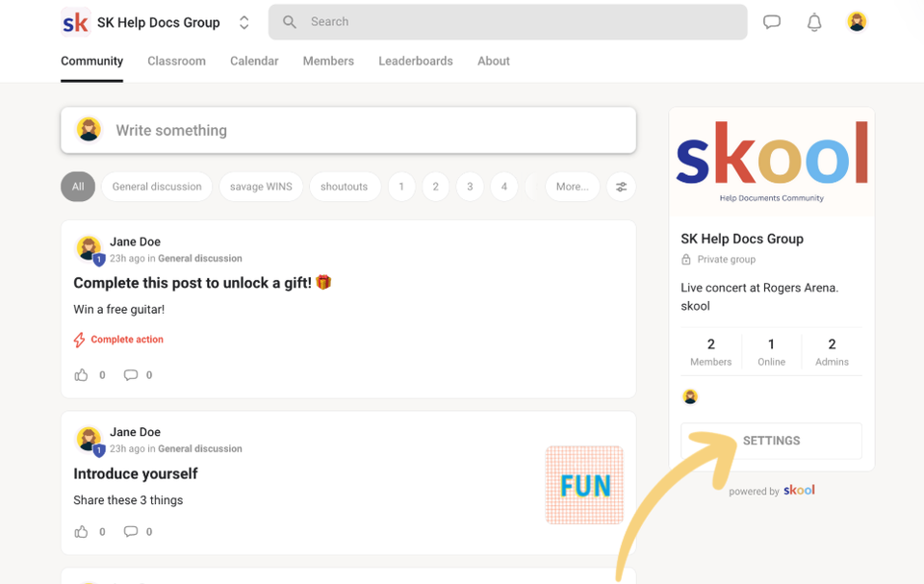This screenshot has width=924, height=584.
Task: Click the Private group lock icon
Action: 686,260
